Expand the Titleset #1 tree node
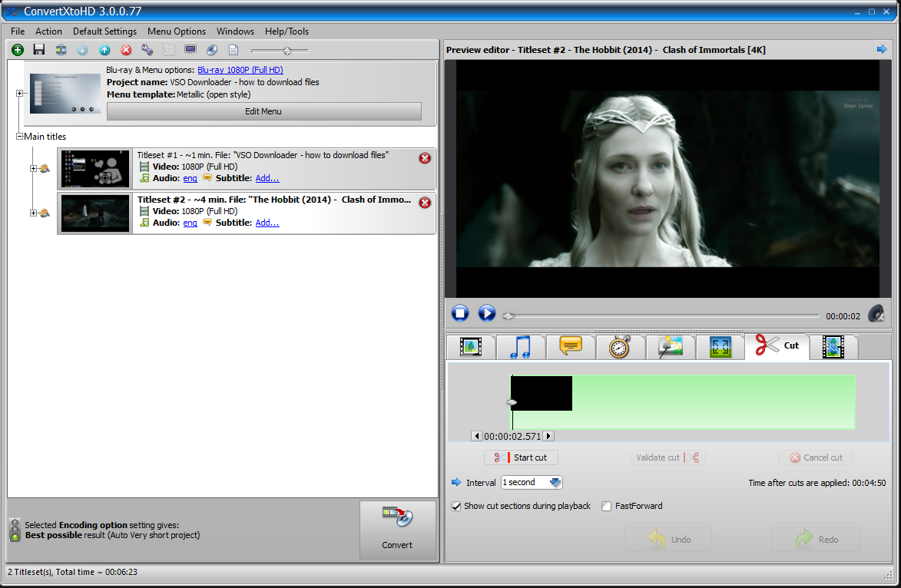The width and height of the screenshot is (901, 588). (x=33, y=168)
